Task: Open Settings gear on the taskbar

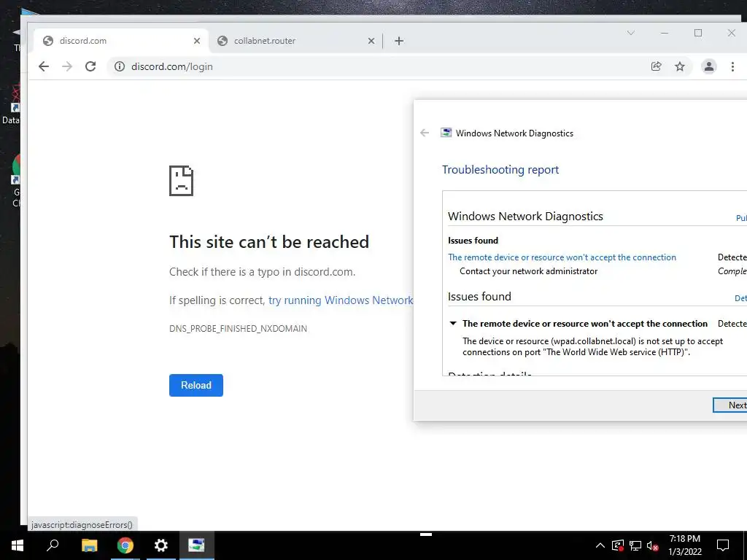Action: 161,545
